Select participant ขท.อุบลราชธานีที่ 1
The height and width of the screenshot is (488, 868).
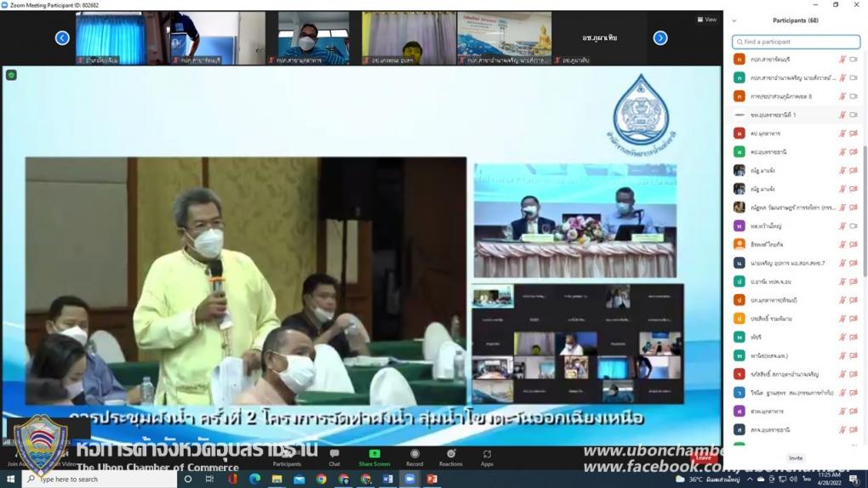click(796, 115)
